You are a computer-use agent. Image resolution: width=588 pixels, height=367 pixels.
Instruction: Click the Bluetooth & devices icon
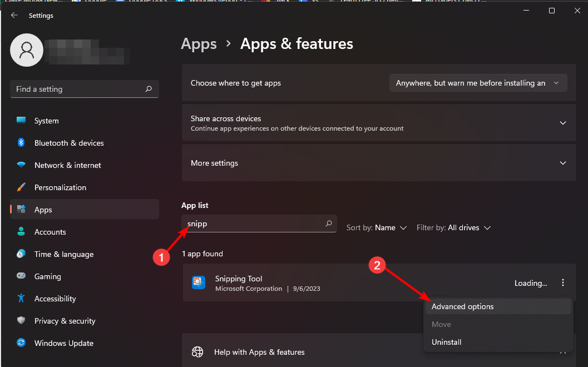pos(21,143)
